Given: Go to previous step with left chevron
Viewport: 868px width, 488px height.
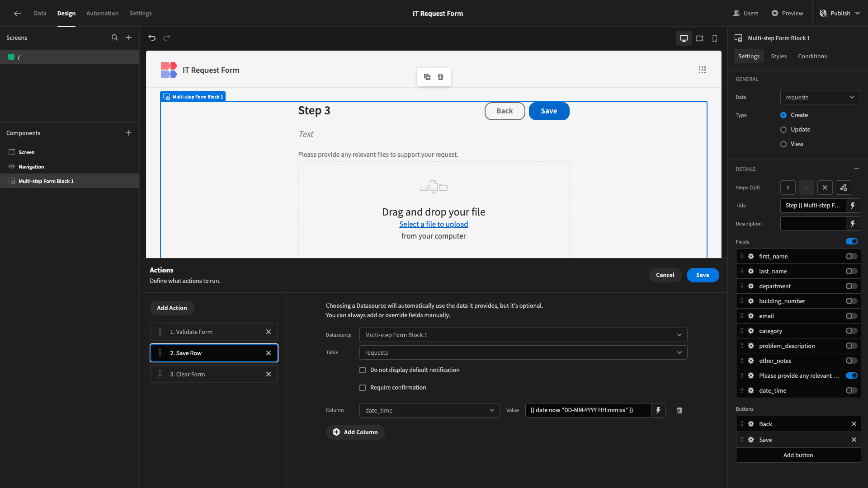Looking at the screenshot, I should (788, 188).
